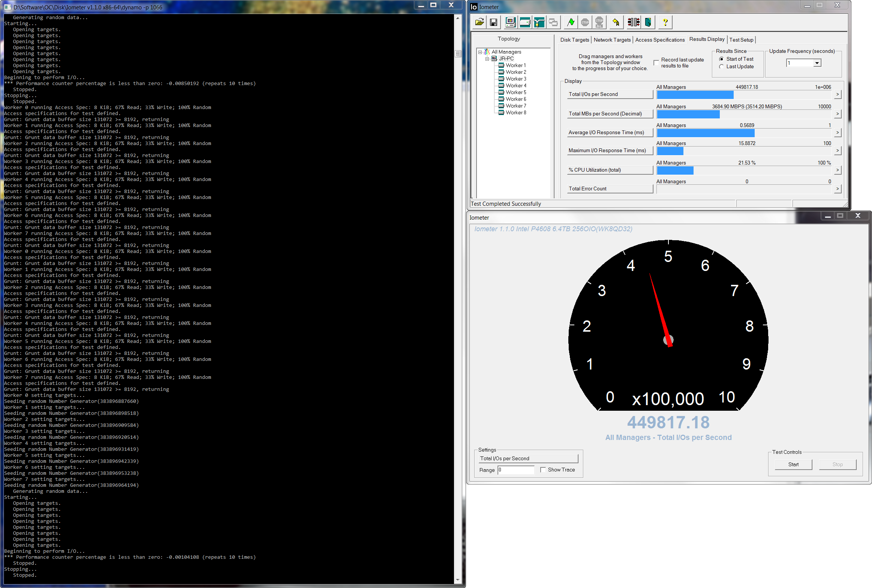Click the dynamo console window title icon
This screenshot has width=872, height=588.
pos(7,7)
